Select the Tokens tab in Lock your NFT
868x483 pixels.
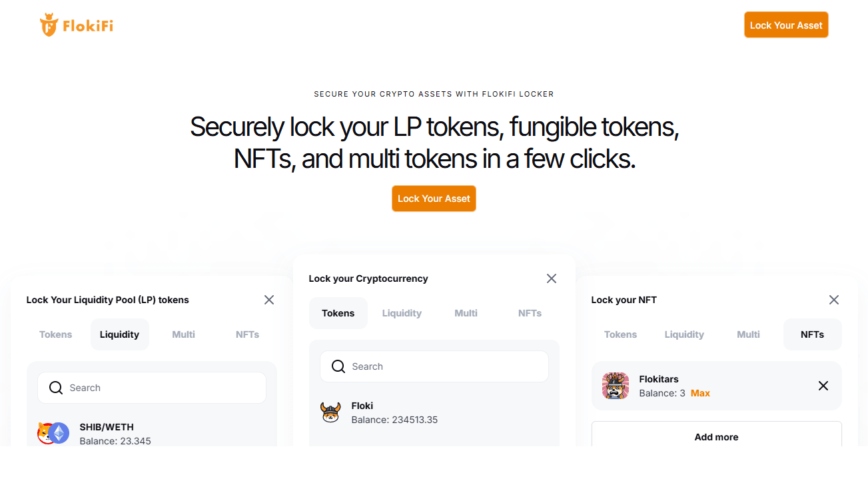click(x=620, y=334)
